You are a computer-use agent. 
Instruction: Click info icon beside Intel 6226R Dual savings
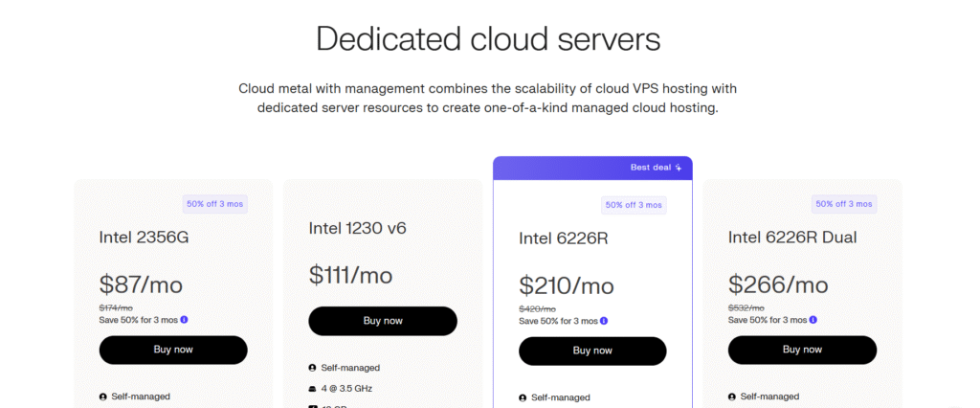[x=813, y=319]
